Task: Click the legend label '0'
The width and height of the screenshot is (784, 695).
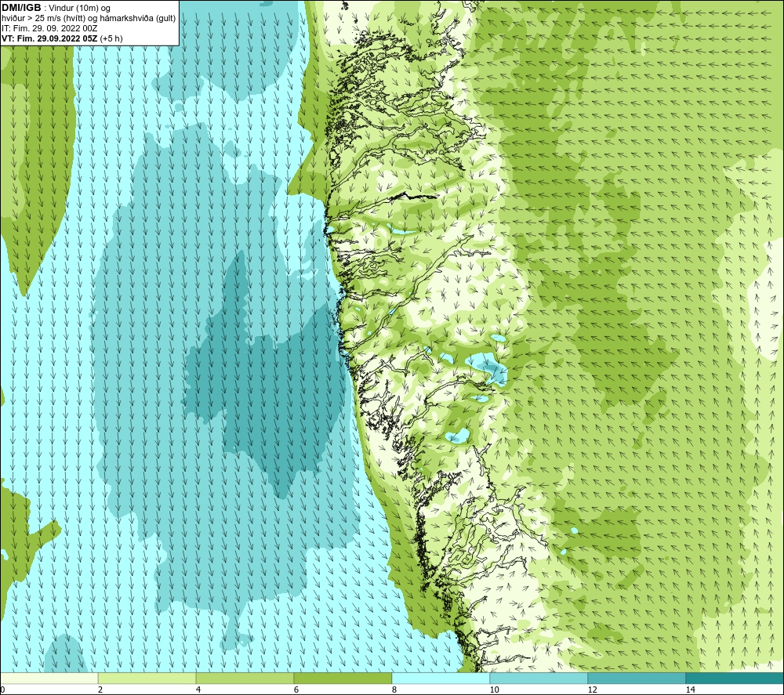Action: point(2,690)
